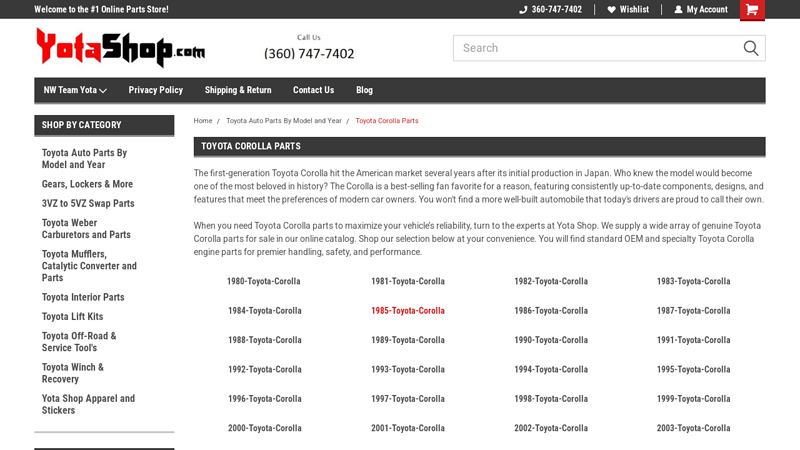Screen dimensions: 800x450
Task: Open 3VZ to 5VZ Swap Parts category
Action: tap(88, 203)
